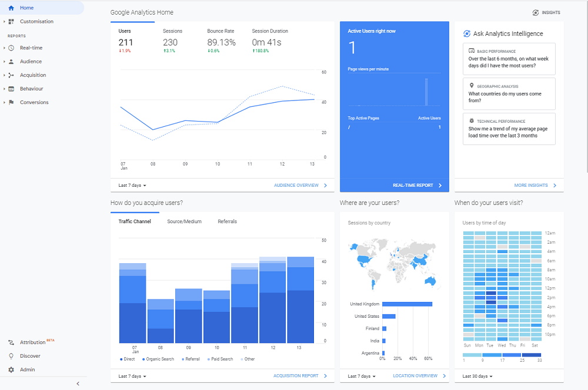Click the Real-time clock icon
The height and width of the screenshot is (390, 588).
[11, 48]
